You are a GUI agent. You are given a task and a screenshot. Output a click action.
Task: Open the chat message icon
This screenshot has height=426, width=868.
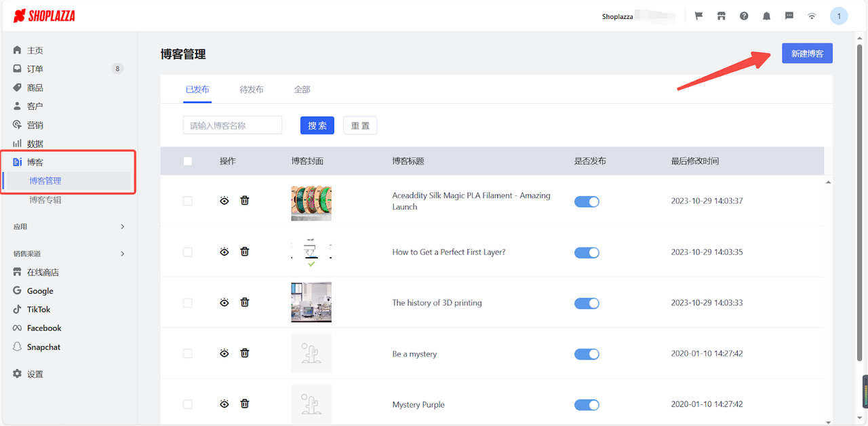pos(789,16)
